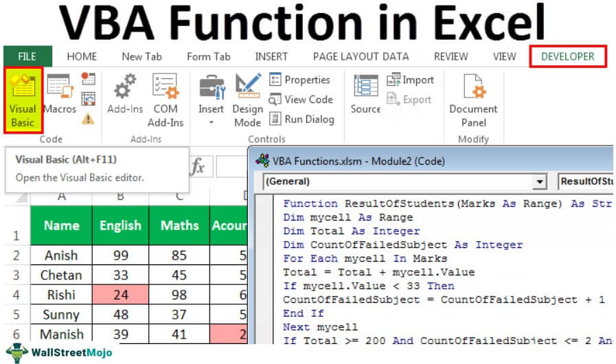Switch to the PAGE LAYOUT tab
The height and width of the screenshot is (364, 616).
click(347, 56)
